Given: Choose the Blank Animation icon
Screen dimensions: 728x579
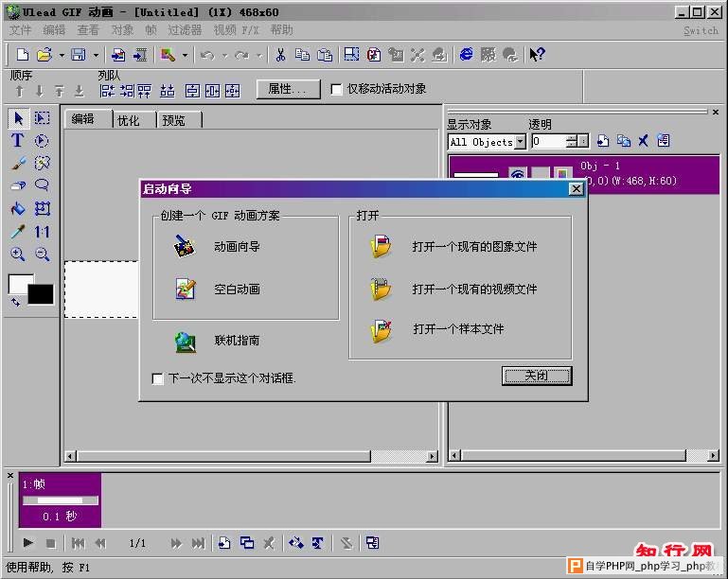Looking at the screenshot, I should 186,289.
